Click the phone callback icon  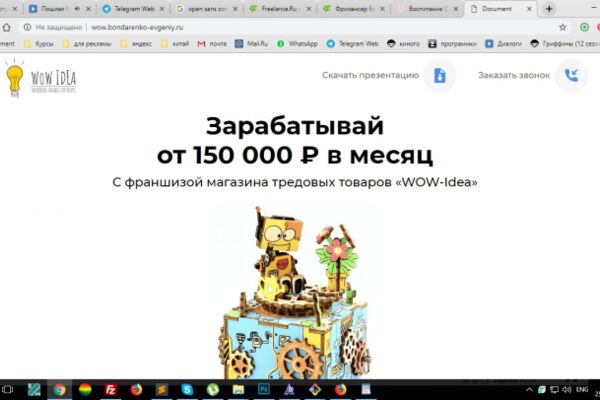pyautogui.click(x=571, y=75)
